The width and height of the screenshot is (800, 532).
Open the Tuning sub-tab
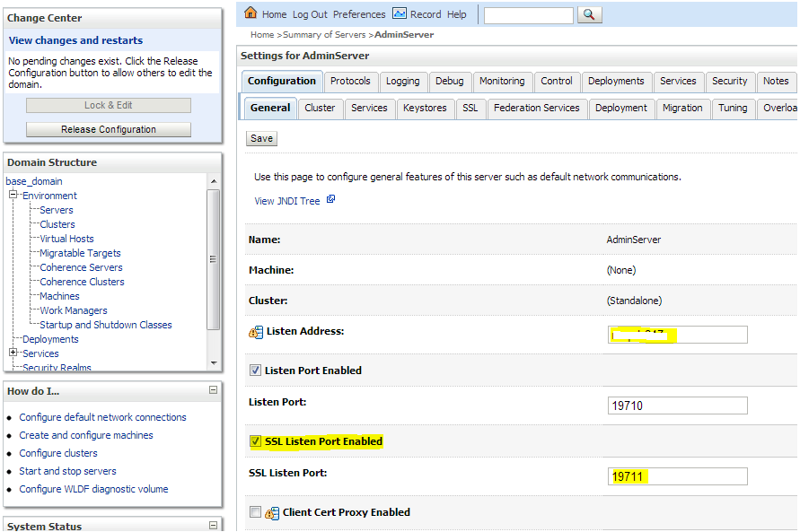733,108
